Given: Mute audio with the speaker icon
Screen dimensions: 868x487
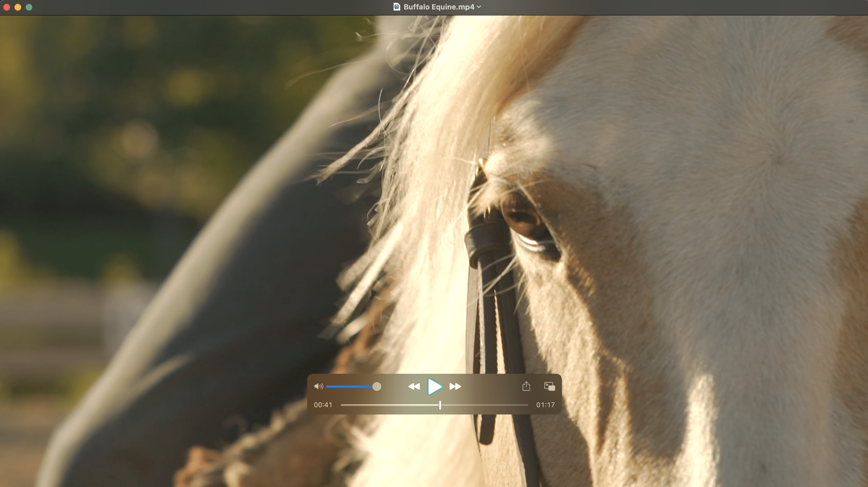Looking at the screenshot, I should (318, 386).
